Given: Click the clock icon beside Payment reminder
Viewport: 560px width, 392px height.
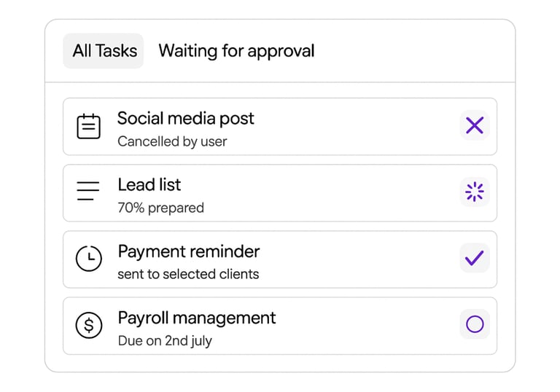Looking at the screenshot, I should point(89,259).
